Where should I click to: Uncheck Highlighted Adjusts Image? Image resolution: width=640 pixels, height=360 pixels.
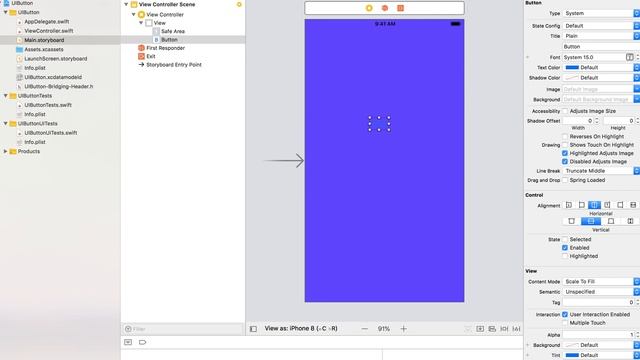pos(565,153)
